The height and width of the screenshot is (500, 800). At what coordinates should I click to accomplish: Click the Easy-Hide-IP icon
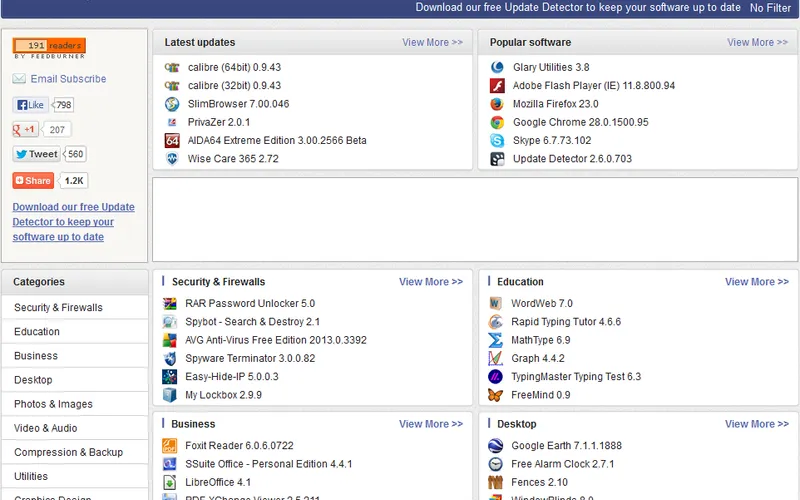pyautogui.click(x=169, y=377)
